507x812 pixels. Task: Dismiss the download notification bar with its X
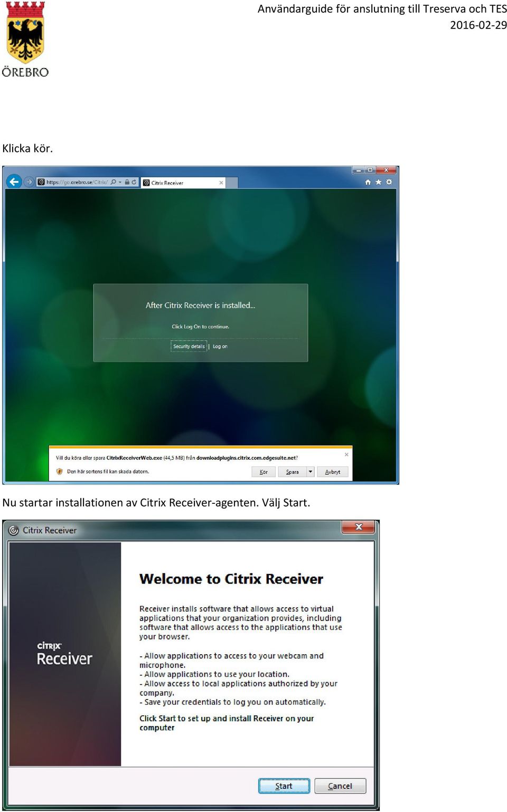[x=346, y=454]
